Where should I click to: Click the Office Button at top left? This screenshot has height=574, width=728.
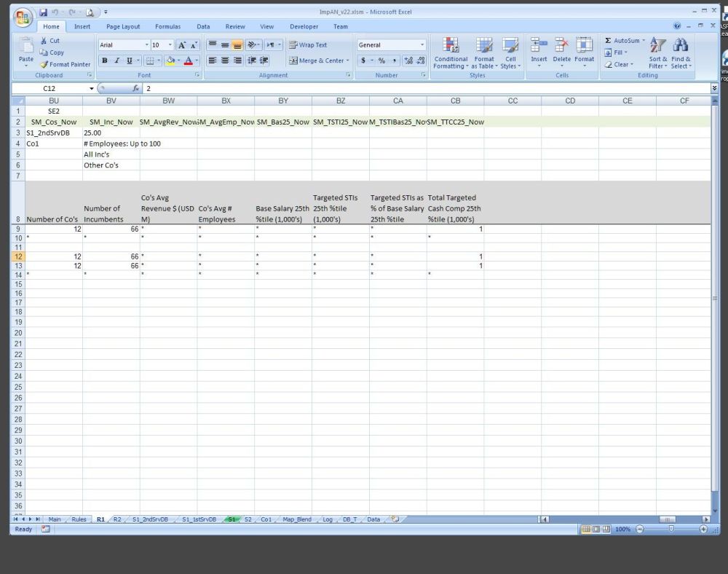23,16
